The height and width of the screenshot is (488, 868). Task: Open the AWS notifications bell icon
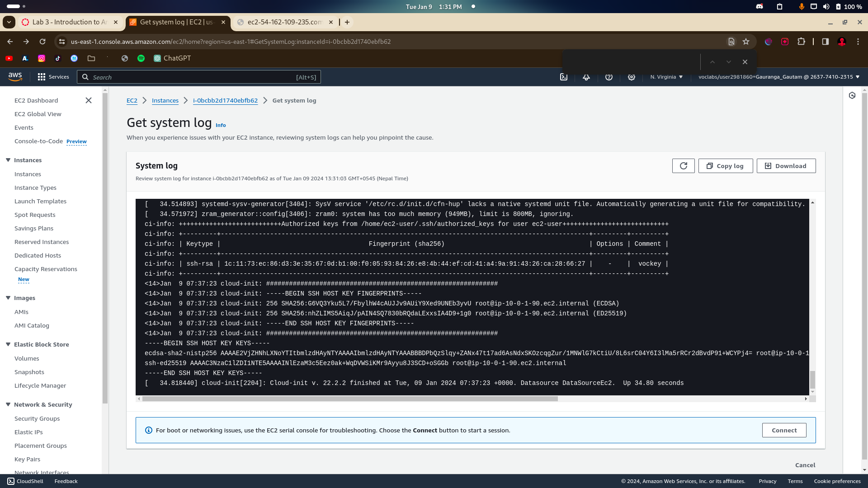coord(586,77)
